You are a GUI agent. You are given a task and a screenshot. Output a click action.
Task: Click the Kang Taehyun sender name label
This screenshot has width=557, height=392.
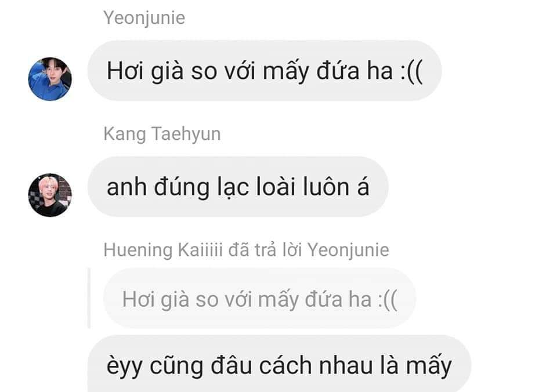(x=162, y=134)
